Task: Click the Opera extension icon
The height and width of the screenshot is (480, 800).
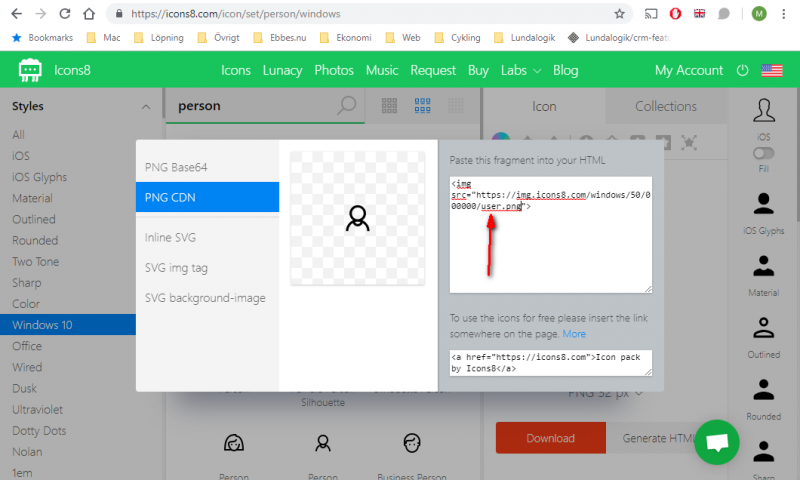Action: click(675, 14)
